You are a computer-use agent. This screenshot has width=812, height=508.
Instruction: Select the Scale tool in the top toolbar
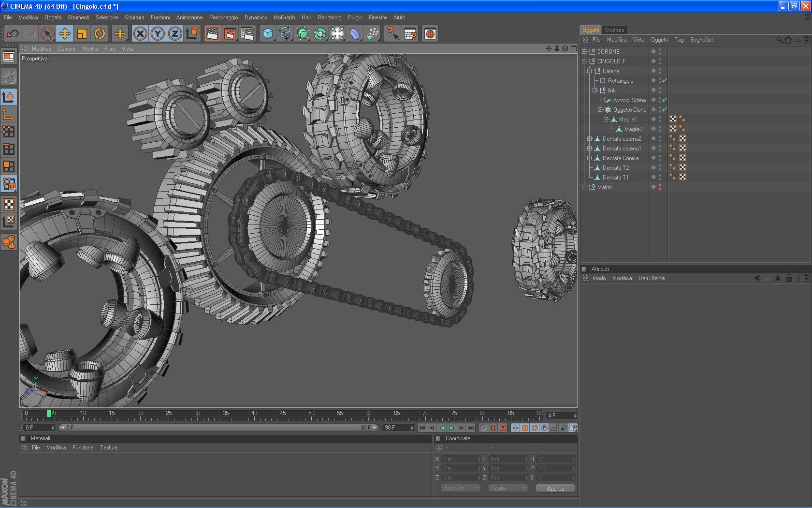(82, 34)
